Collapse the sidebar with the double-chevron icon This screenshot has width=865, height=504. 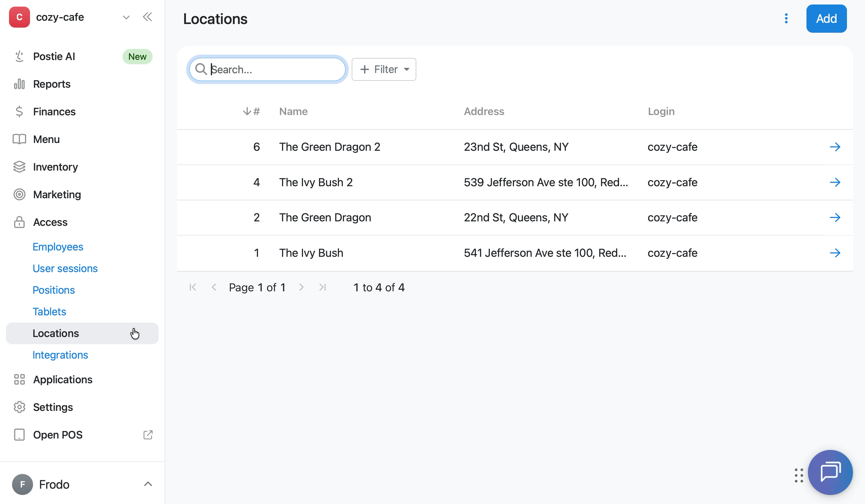click(x=147, y=17)
